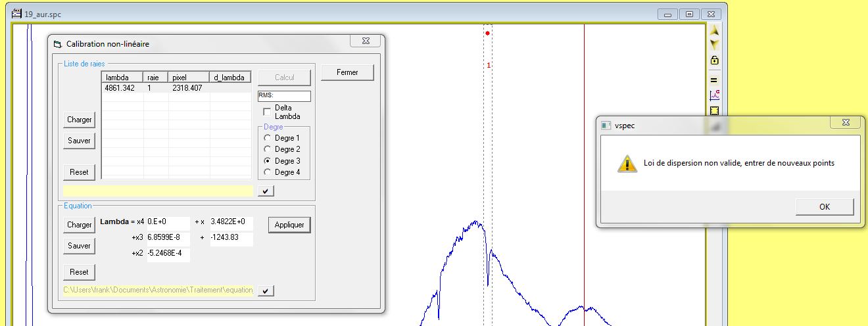Click the x coefficient field 3.4822E+0
The height and width of the screenshot is (326, 868).
(231, 222)
